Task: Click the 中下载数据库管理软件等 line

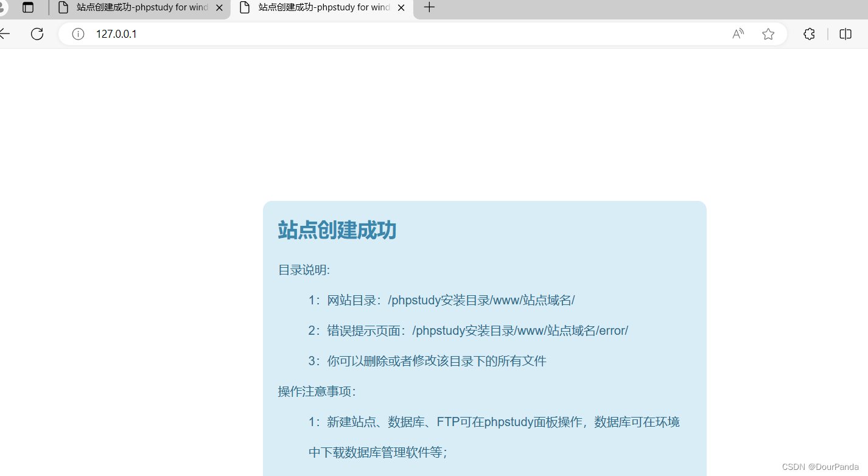Action: pyautogui.click(x=378, y=452)
